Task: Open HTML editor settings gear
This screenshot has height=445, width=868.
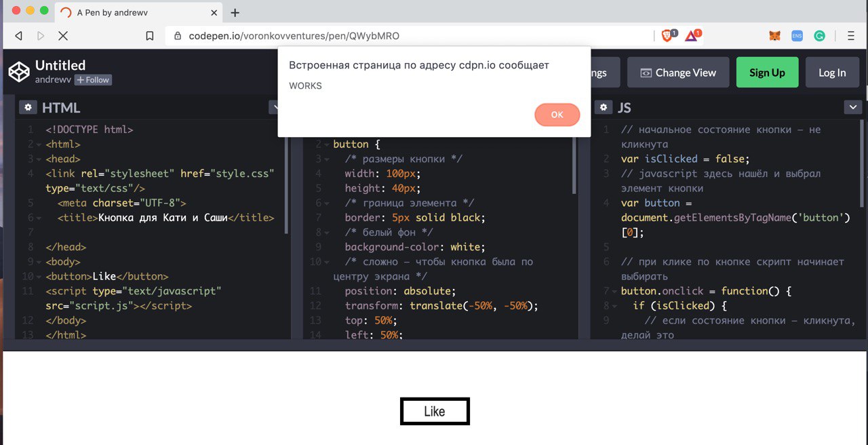Action: 28,107
